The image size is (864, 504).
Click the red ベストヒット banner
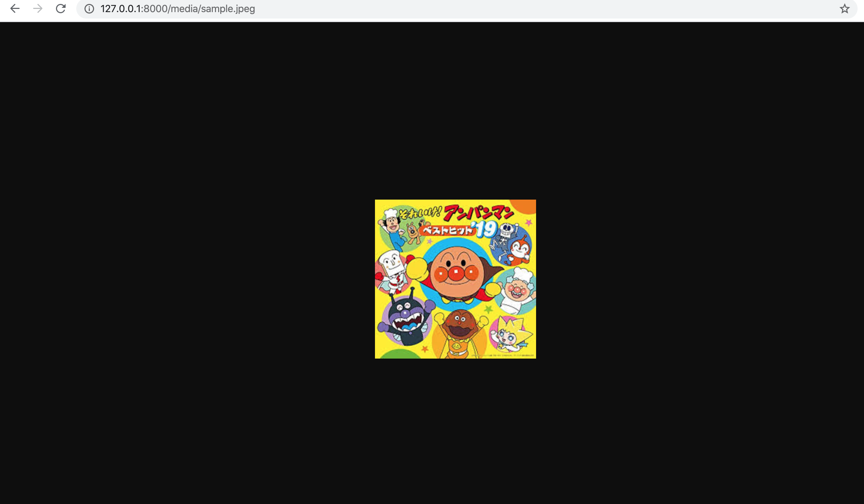coord(447,231)
